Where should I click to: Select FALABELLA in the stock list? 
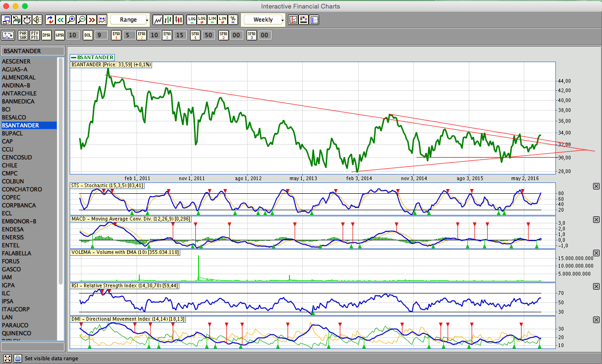tap(16, 253)
